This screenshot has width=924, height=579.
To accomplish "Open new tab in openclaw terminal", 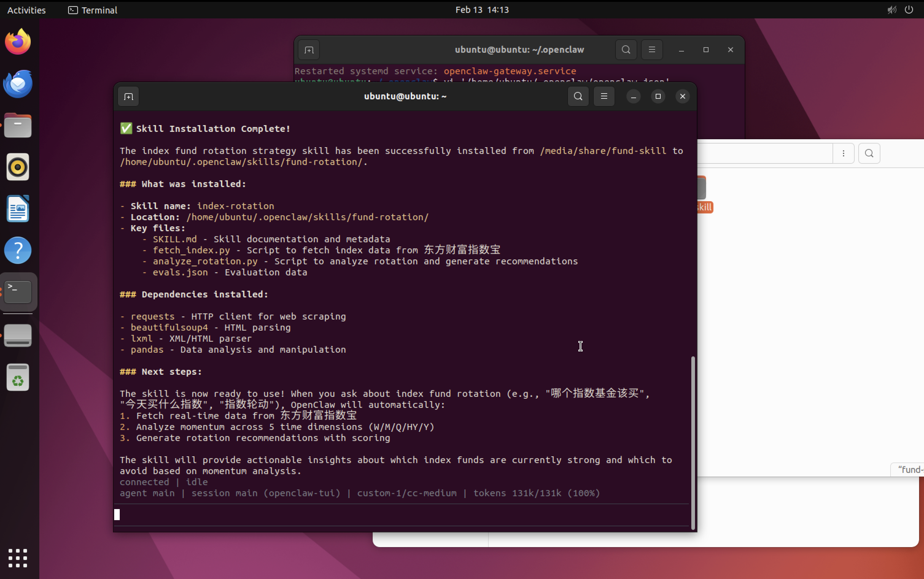I will click(x=309, y=50).
